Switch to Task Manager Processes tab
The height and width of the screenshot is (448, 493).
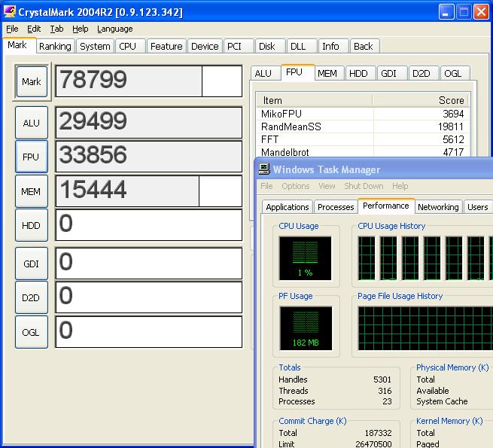[x=336, y=207]
